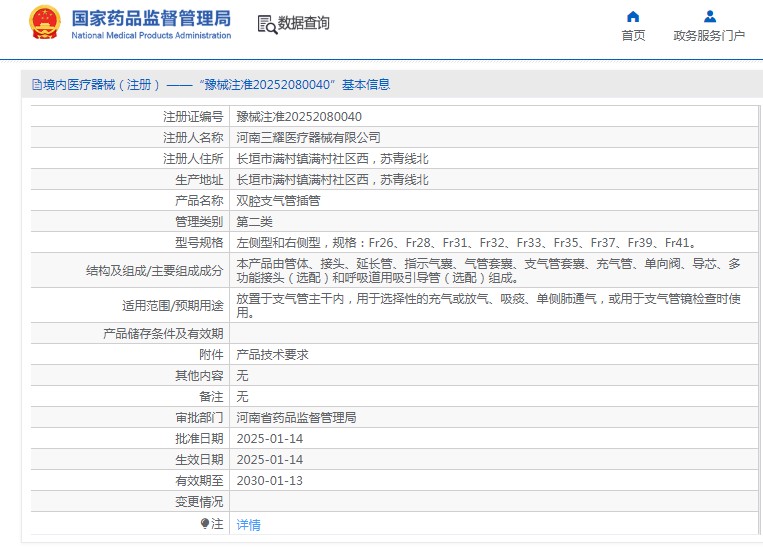Click registration number value 豫械注准20252080040
The width and height of the screenshot is (763, 548).
pyautogui.click(x=299, y=116)
